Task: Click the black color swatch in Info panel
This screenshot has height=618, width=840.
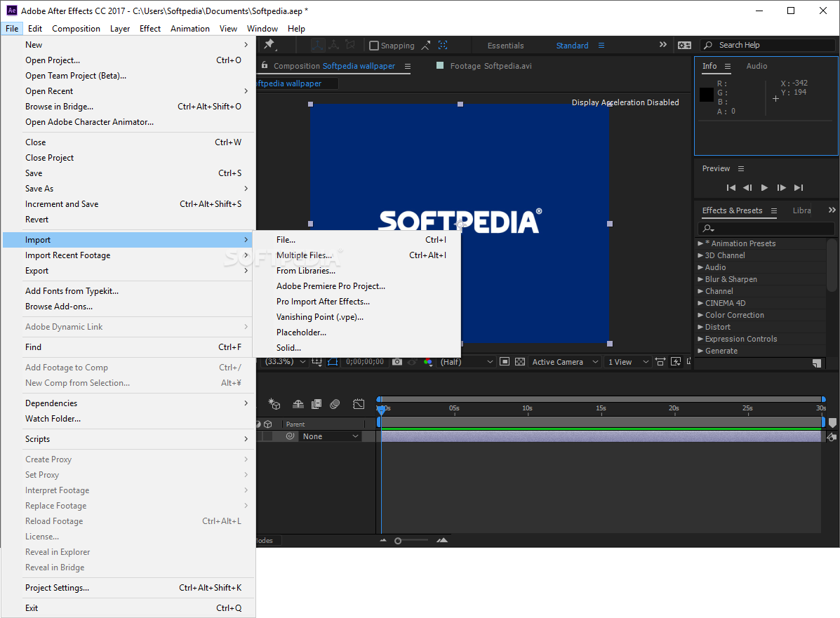Action: [x=707, y=95]
